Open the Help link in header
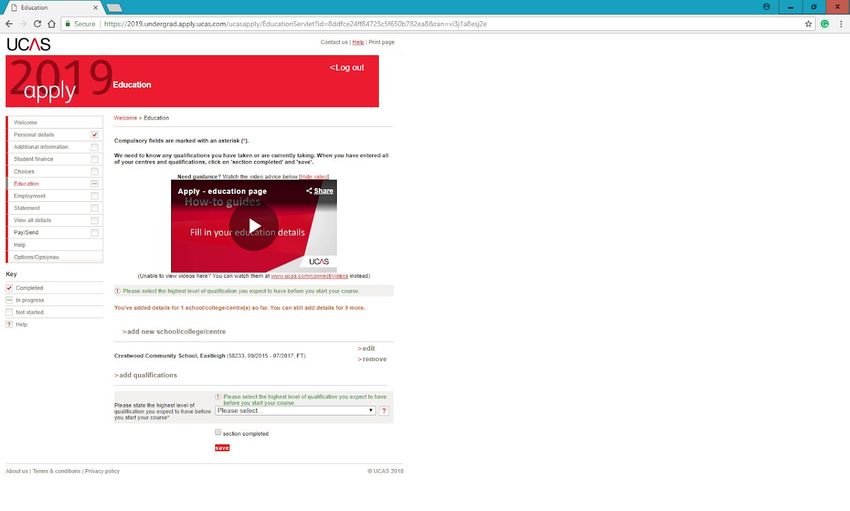This screenshot has height=511, width=850. [x=358, y=42]
